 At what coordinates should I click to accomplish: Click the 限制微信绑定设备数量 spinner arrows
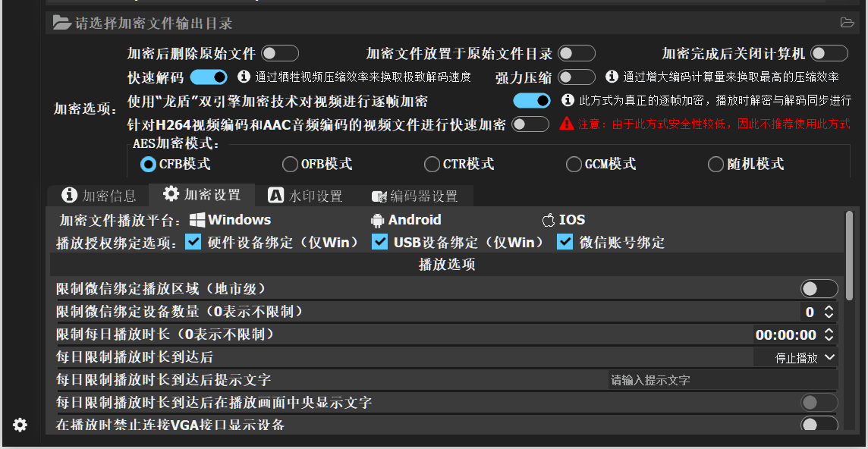(x=829, y=312)
